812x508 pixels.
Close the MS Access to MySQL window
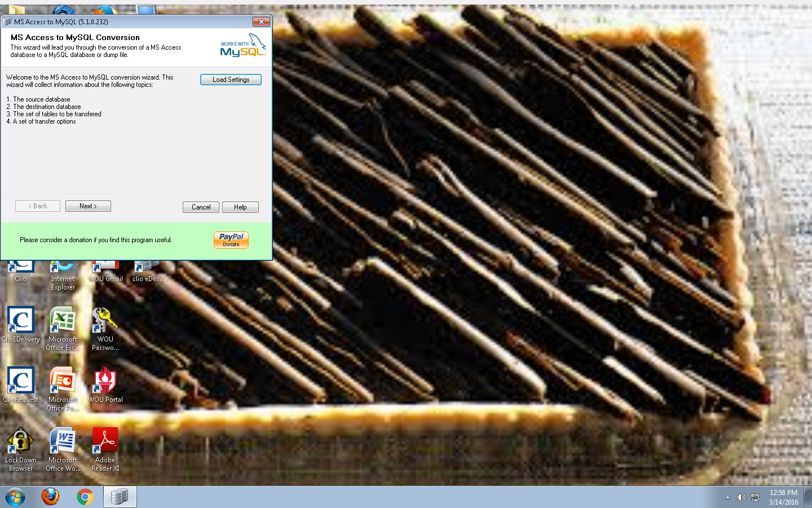[261, 21]
